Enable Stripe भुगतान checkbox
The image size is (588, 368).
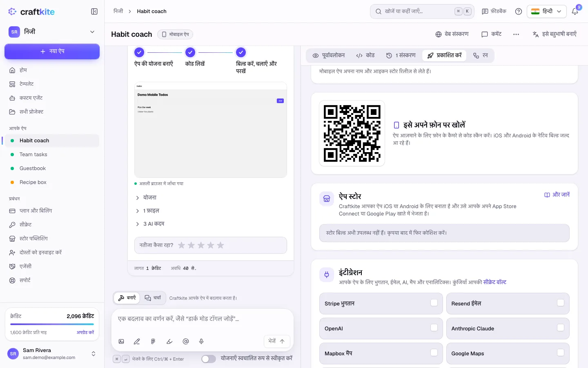434,303
